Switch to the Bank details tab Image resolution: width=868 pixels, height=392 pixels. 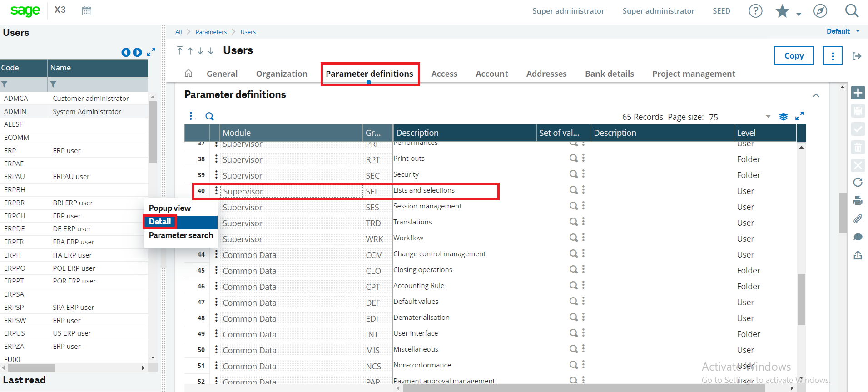609,74
